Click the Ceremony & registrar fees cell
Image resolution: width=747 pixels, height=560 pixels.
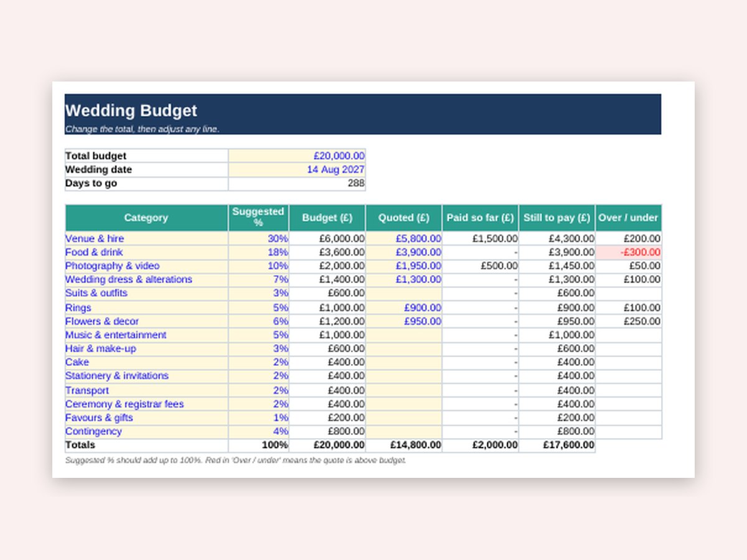pos(146,404)
